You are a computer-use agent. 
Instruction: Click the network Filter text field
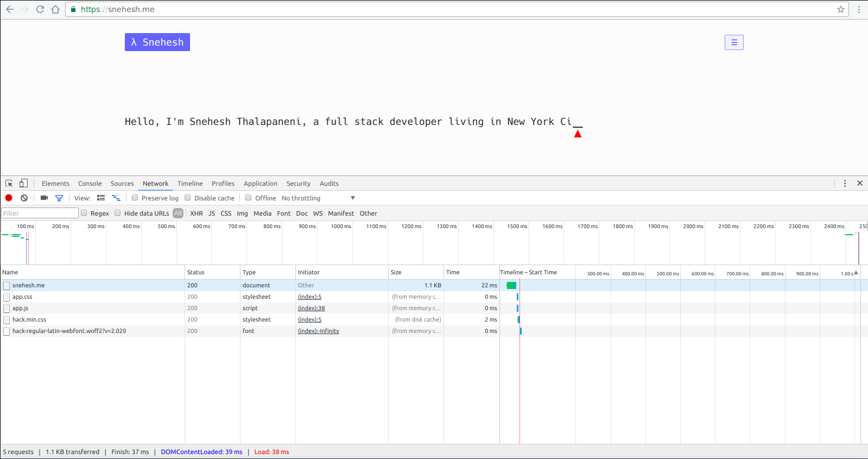click(40, 213)
